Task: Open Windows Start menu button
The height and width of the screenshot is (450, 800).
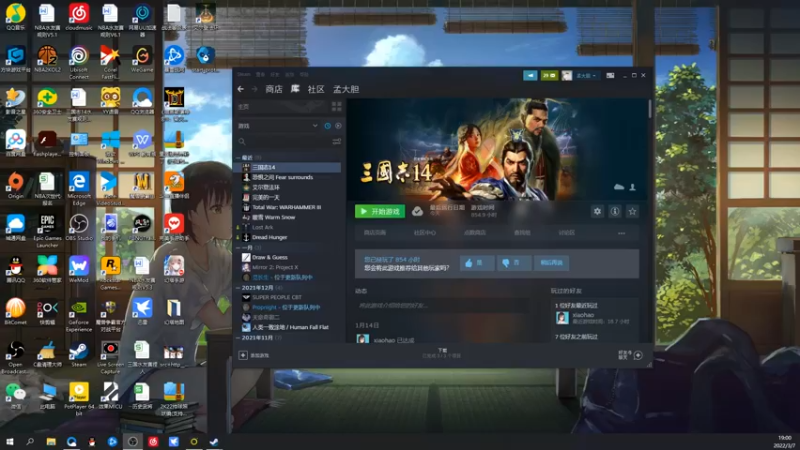Action: tap(9, 441)
